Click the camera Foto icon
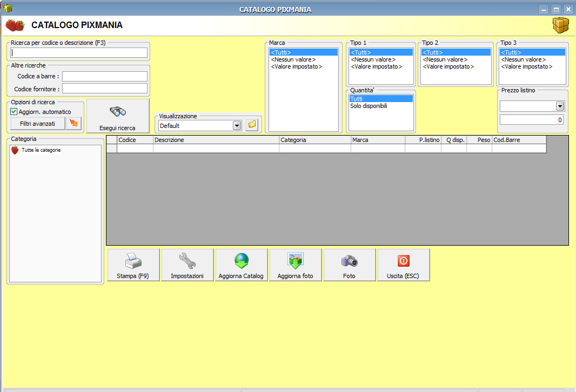The height and width of the screenshot is (392, 576). 350,261
